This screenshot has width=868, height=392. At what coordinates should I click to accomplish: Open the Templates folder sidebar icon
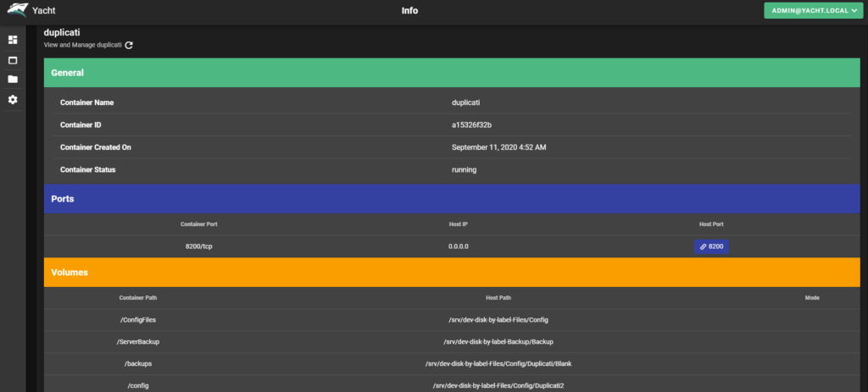click(x=13, y=79)
